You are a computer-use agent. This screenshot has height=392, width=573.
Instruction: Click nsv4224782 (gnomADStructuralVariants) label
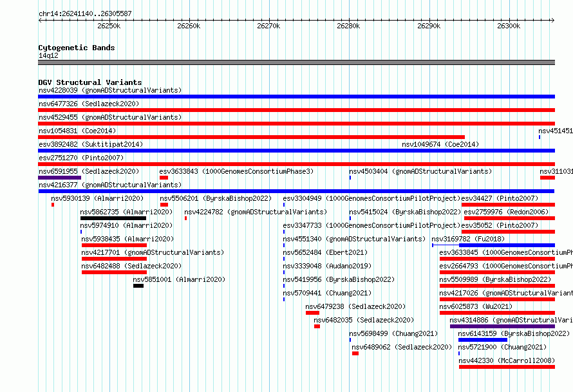(x=256, y=212)
